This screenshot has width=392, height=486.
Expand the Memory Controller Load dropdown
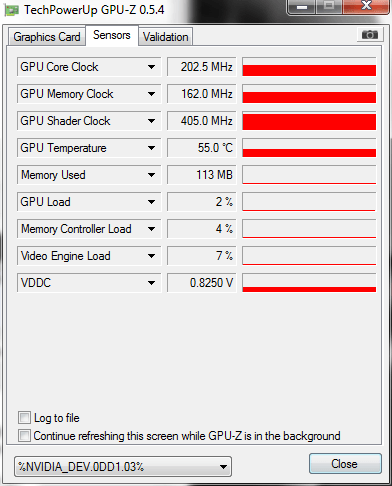coord(151,229)
